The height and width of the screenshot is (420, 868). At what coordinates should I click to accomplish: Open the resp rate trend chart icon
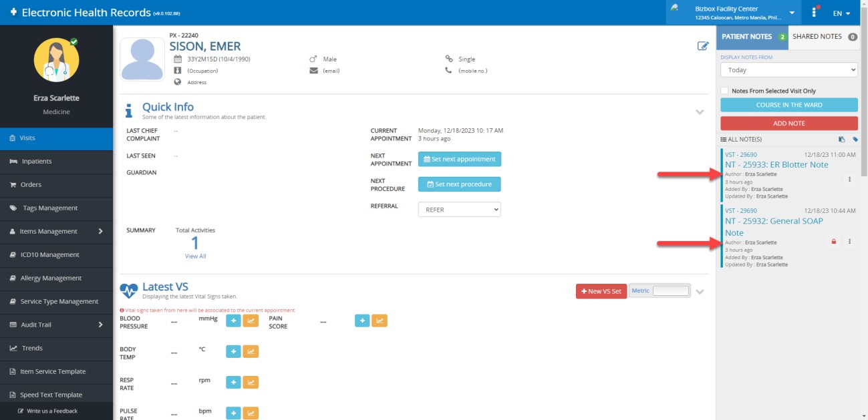(x=251, y=382)
